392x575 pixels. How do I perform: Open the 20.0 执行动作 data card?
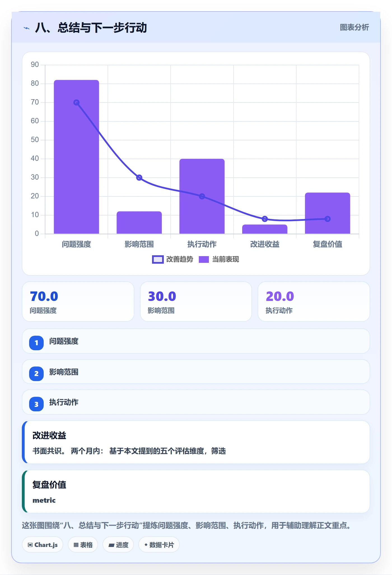(314, 302)
